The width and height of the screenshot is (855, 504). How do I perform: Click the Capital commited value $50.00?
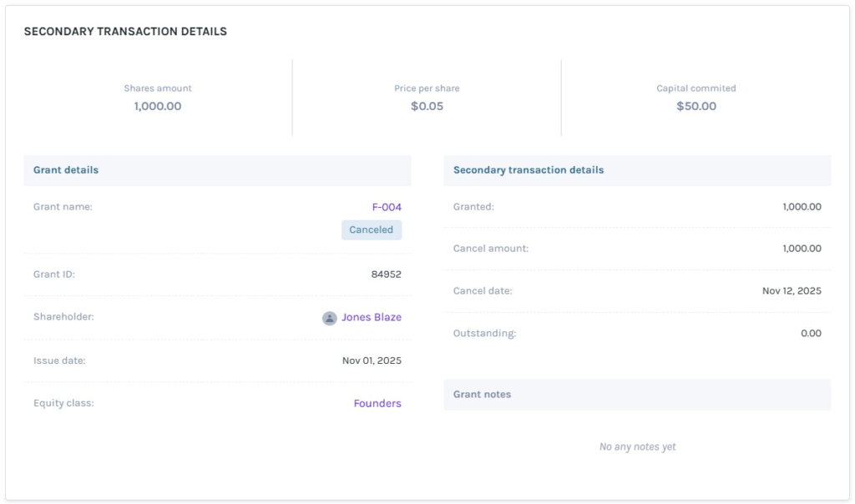click(696, 106)
